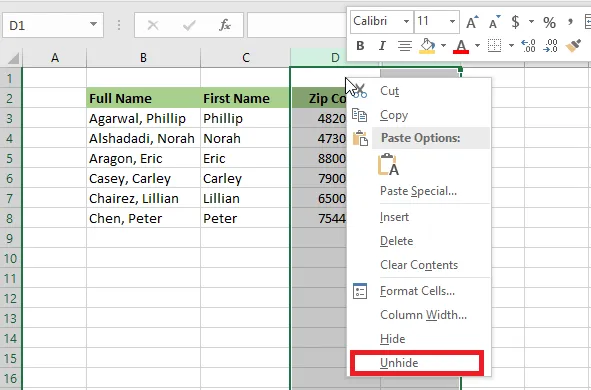Screen dimensions: 591x390
Task: Click cell 'Chen, Peter'
Action: point(144,218)
